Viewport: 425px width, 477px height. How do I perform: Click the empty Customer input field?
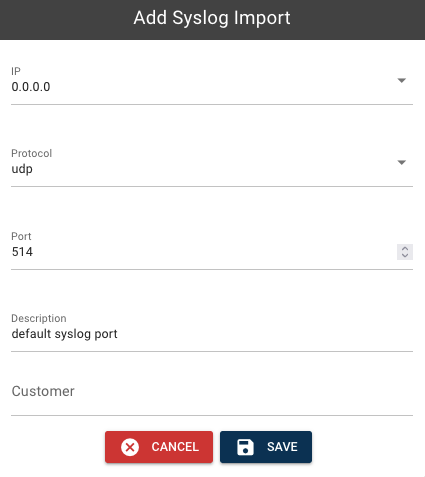(212, 391)
